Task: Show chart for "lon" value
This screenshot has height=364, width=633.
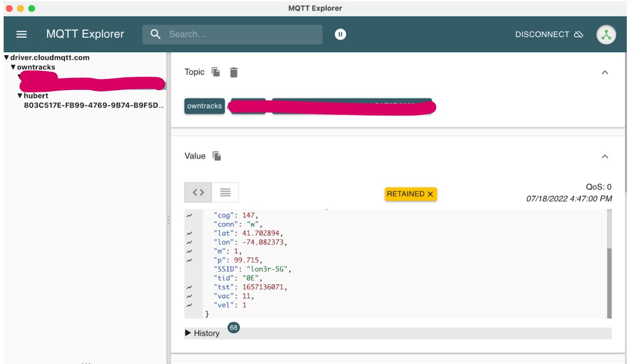Action: coord(190,242)
